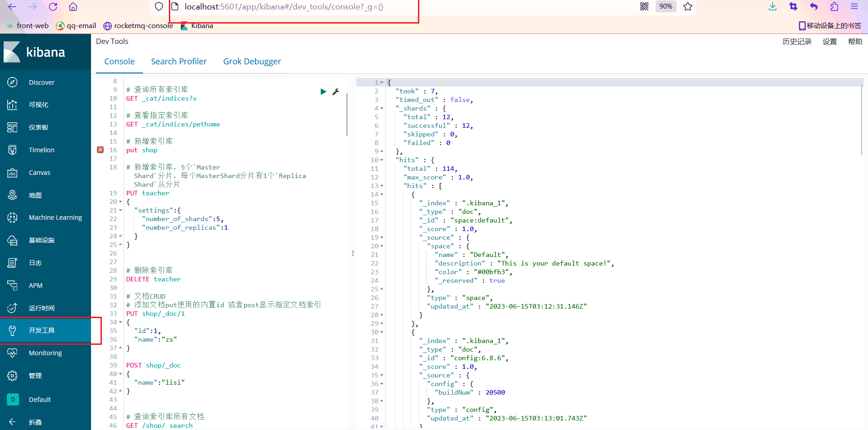The height and width of the screenshot is (430, 868).
Task: Open 设置 settings menu
Action: point(830,41)
